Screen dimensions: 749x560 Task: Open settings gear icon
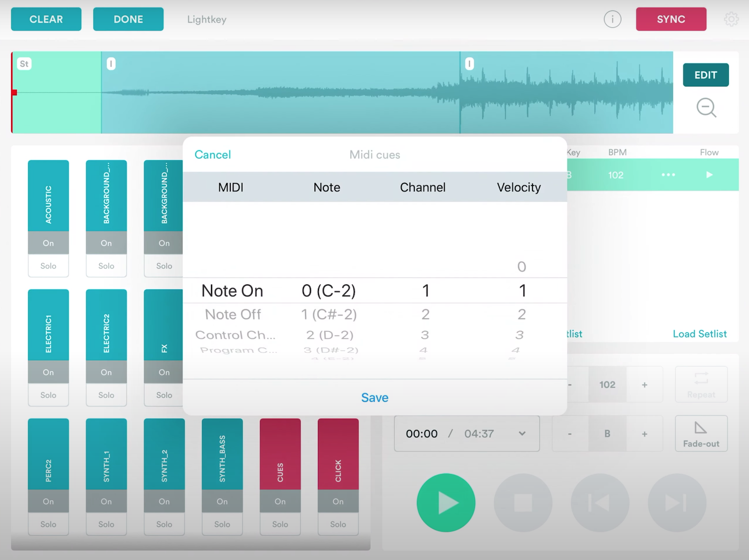pos(731,19)
